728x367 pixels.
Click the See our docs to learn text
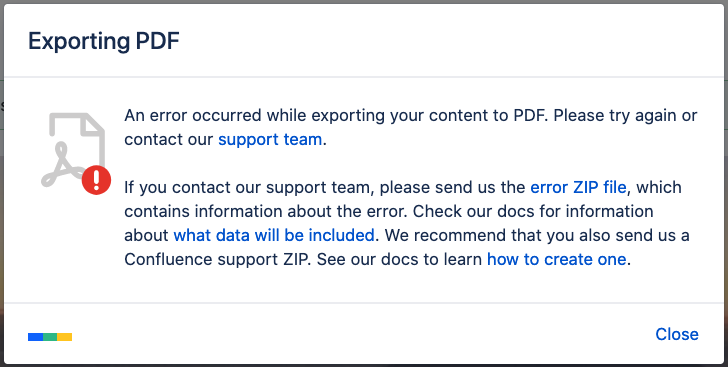pyautogui.click(x=399, y=259)
